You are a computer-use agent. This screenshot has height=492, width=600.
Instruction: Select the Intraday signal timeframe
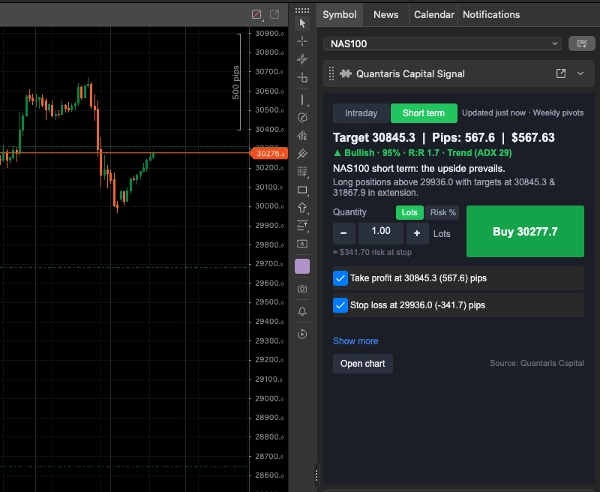pos(361,113)
